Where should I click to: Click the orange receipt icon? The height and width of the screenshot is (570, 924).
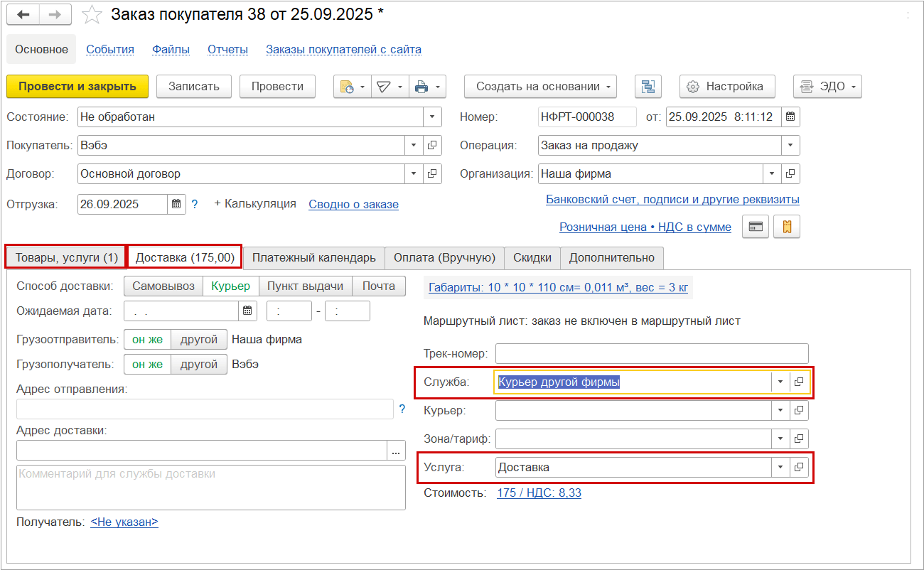(x=787, y=227)
